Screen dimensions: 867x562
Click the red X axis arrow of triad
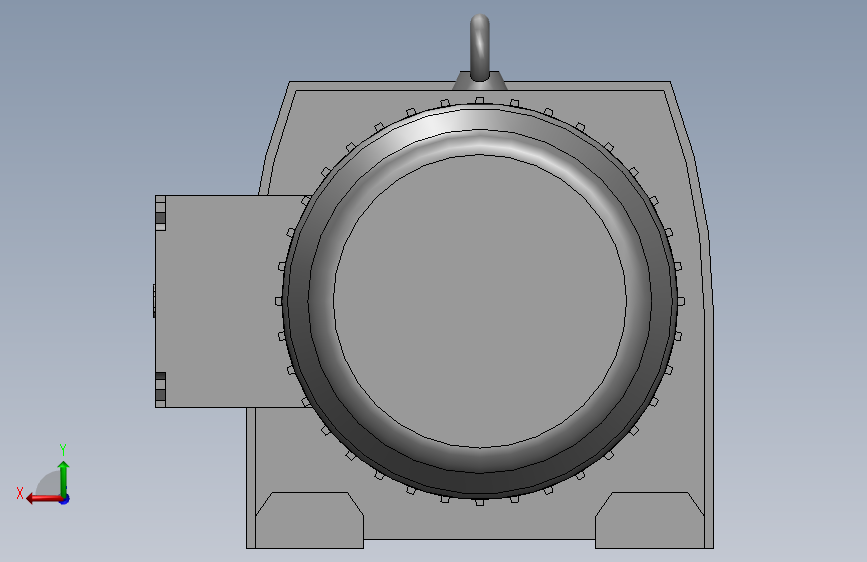[44, 499]
